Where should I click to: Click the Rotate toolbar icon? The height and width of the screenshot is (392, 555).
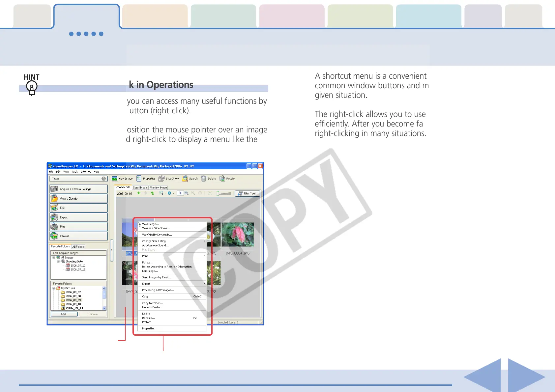pyautogui.click(x=222, y=179)
